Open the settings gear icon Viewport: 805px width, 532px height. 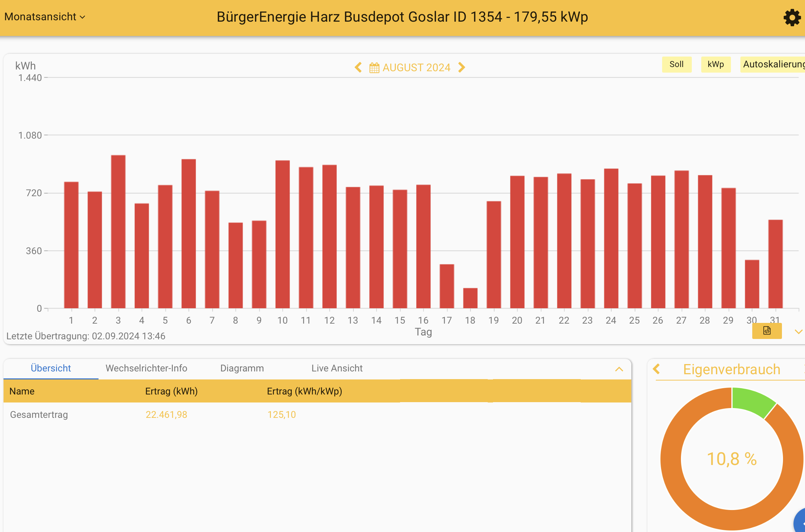tap(792, 17)
